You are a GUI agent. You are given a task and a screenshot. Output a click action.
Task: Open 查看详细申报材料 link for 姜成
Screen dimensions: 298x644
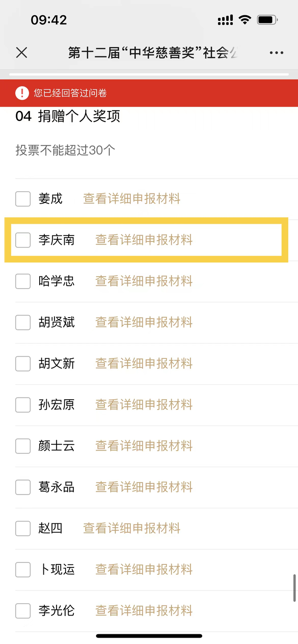coord(132,199)
